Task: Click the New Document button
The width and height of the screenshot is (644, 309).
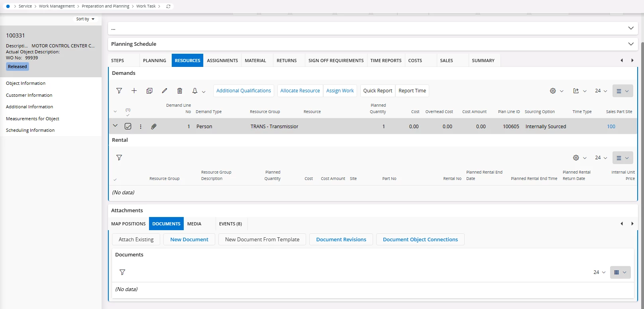Action: pyautogui.click(x=189, y=239)
